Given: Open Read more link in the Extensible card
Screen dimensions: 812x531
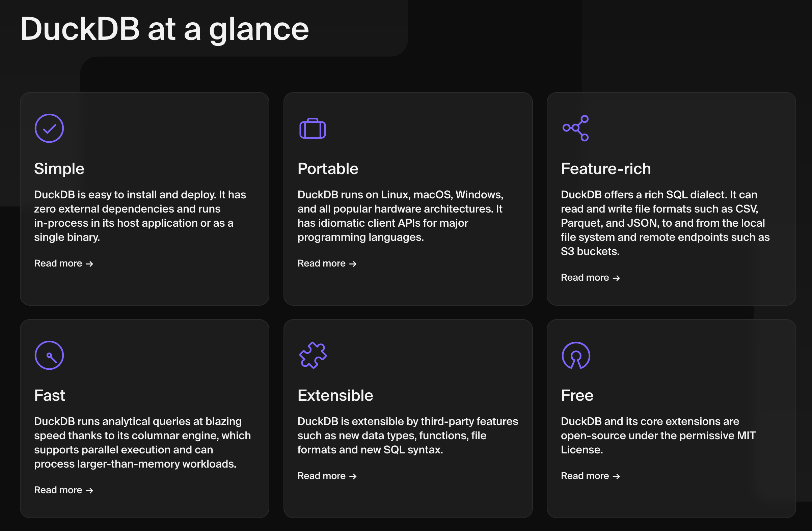Looking at the screenshot, I should pos(322,475).
